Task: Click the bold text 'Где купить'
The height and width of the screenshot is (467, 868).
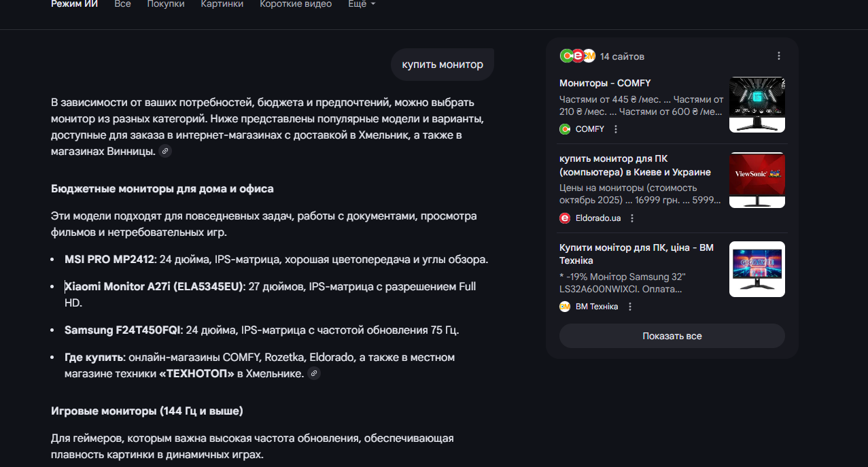Action: tap(94, 358)
